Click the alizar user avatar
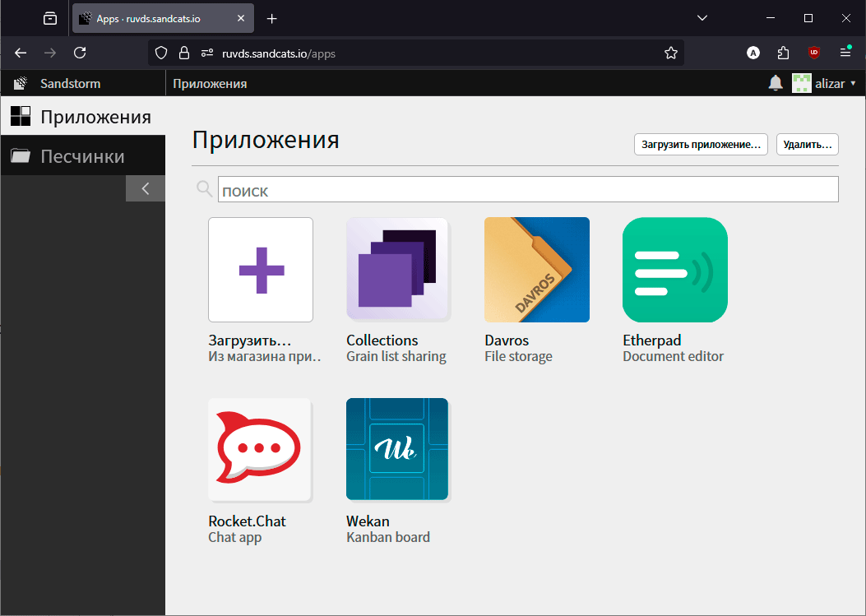The width and height of the screenshot is (866, 616). point(801,83)
